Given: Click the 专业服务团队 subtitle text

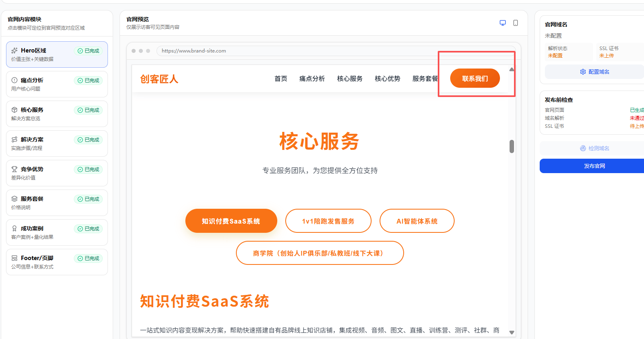Looking at the screenshot, I should tap(320, 170).
